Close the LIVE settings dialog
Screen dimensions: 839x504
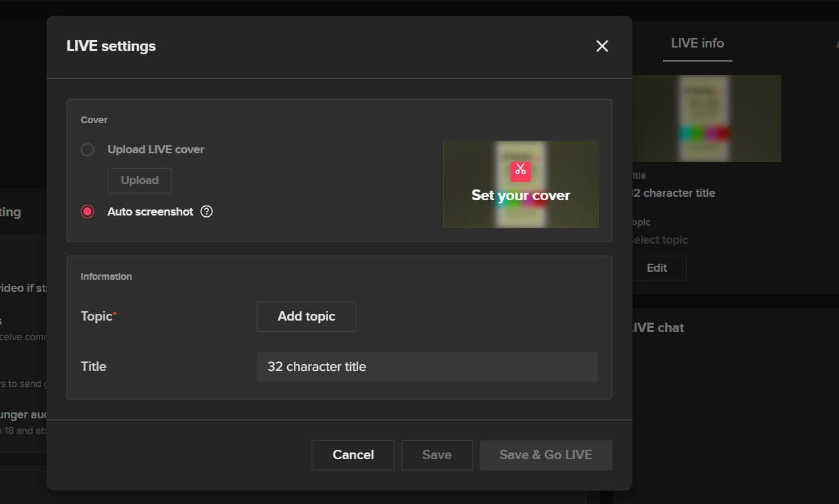pyautogui.click(x=602, y=46)
